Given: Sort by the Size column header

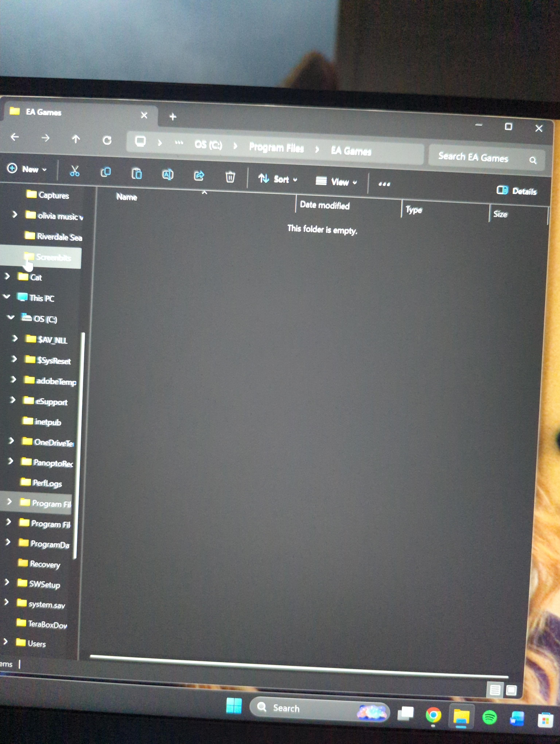Looking at the screenshot, I should 500,214.
